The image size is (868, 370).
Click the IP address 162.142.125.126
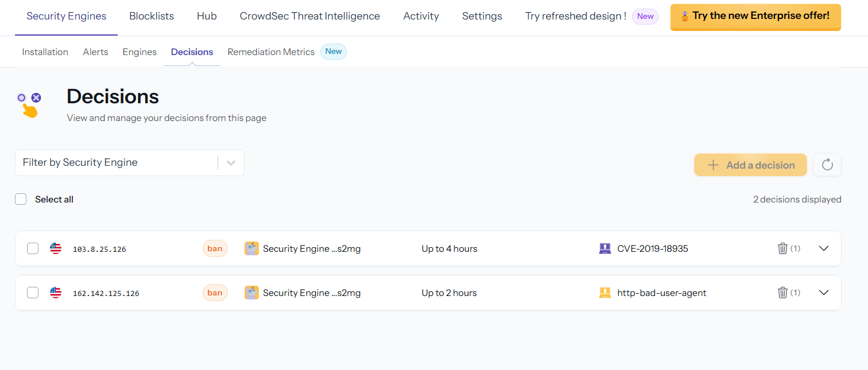[106, 293]
